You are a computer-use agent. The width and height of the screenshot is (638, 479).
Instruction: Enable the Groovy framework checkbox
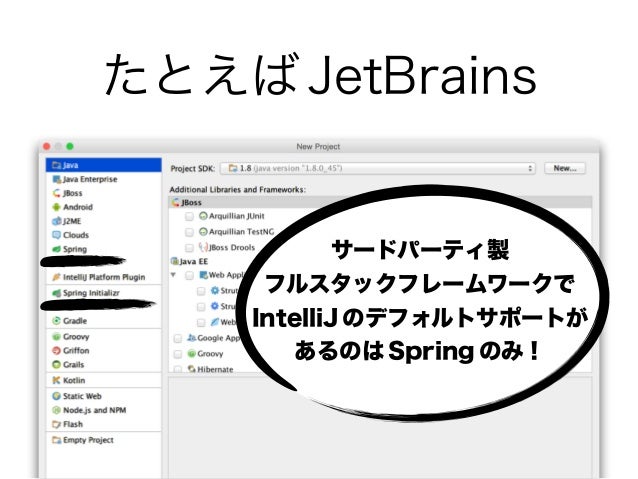[178, 354]
